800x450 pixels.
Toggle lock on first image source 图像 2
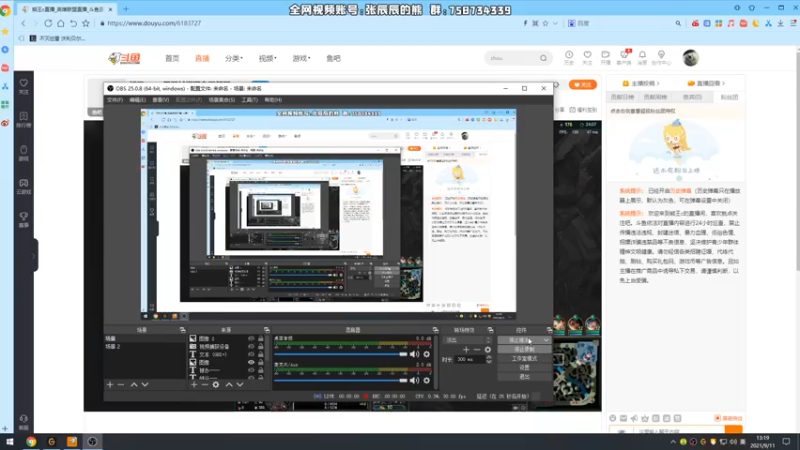[261, 338]
